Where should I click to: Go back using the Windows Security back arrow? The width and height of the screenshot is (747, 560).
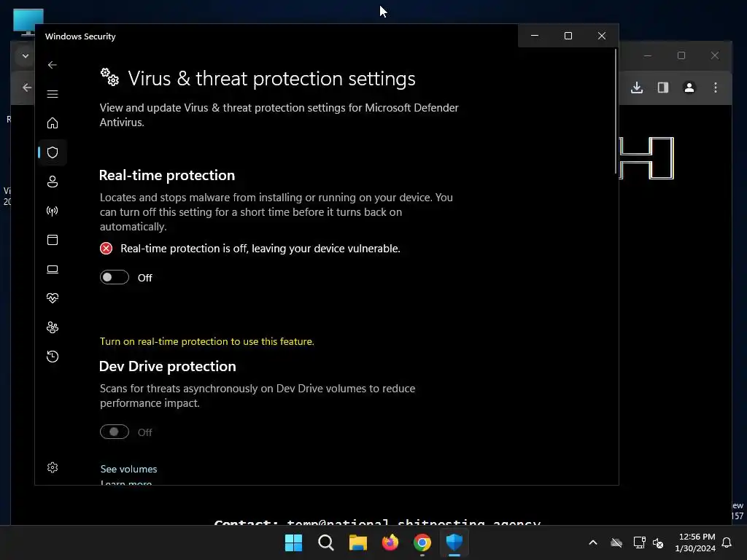coord(53,65)
